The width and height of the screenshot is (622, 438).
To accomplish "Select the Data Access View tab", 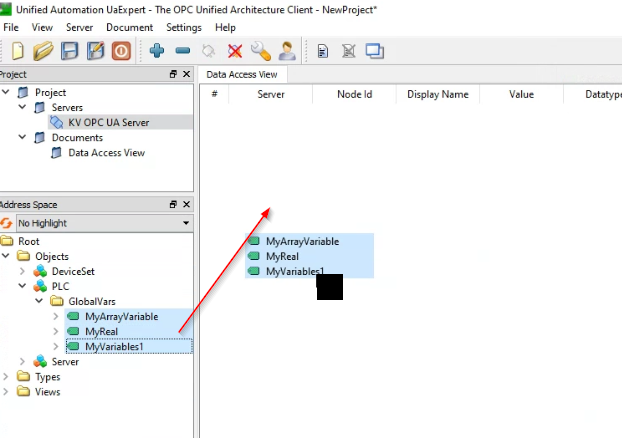I will [242, 75].
